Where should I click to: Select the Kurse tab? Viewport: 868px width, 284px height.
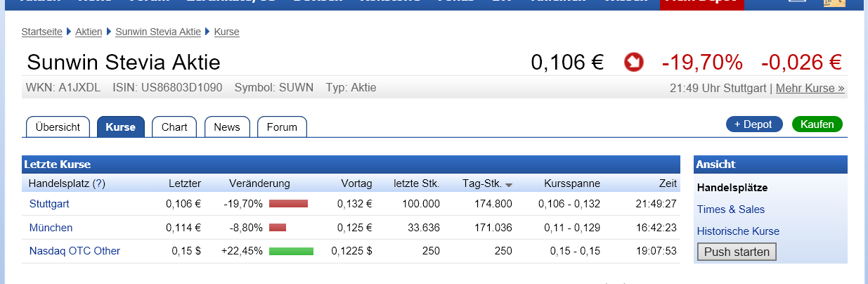(120, 127)
